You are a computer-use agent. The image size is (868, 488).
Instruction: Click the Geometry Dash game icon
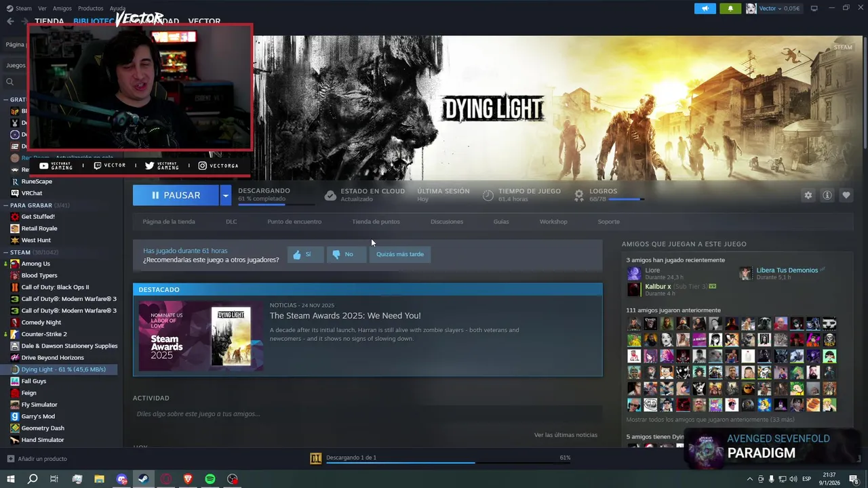[x=15, y=428]
